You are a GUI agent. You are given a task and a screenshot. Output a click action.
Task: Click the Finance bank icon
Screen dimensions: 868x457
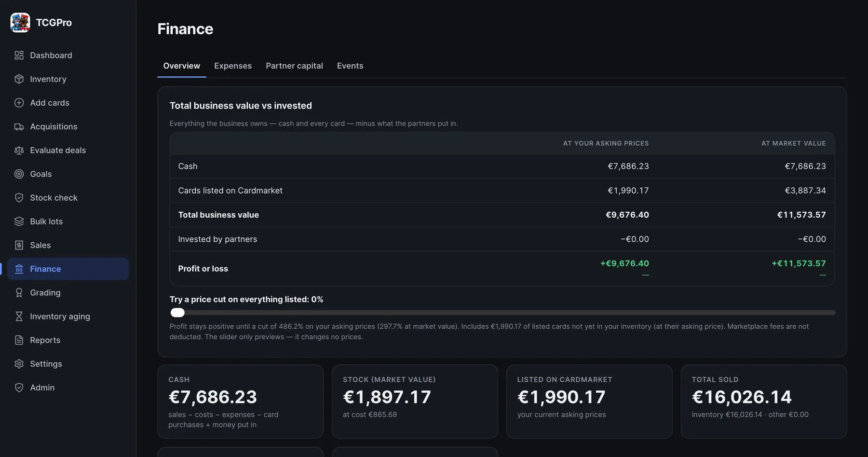pos(19,269)
